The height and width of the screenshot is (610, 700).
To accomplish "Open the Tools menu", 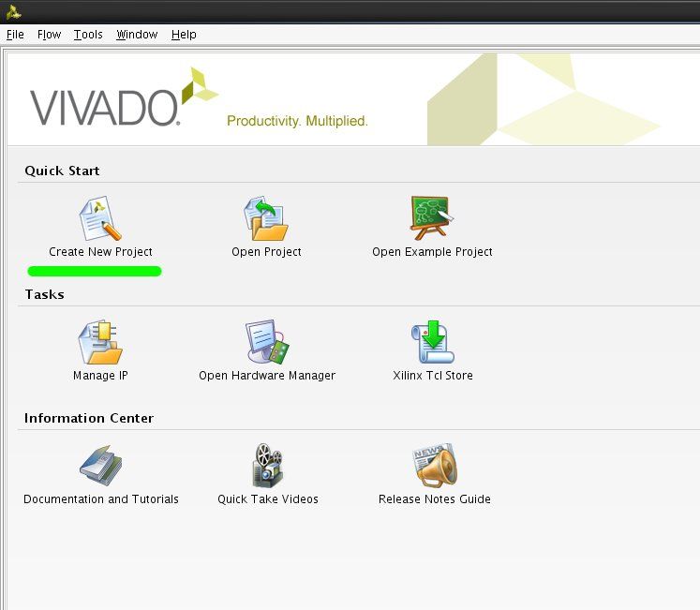I will click(x=88, y=35).
